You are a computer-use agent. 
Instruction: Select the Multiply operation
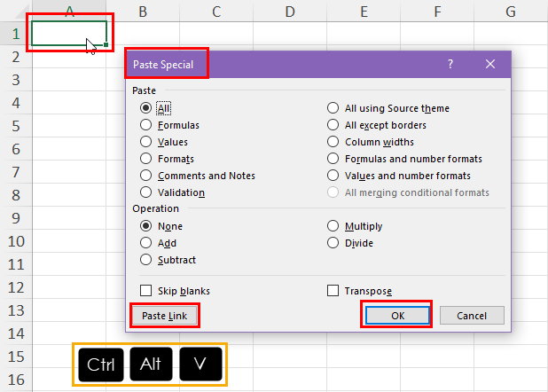[333, 226]
